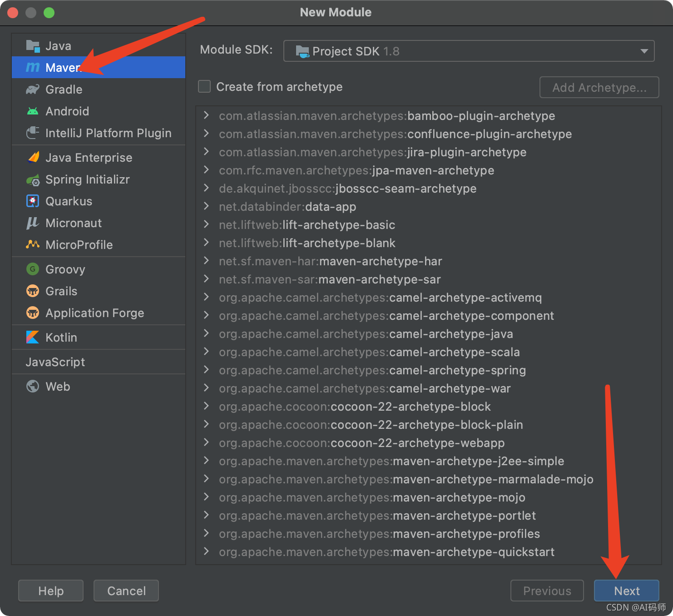The height and width of the screenshot is (616, 673).
Task: Select the IntelliJ Platform Plugin icon
Action: tap(33, 133)
